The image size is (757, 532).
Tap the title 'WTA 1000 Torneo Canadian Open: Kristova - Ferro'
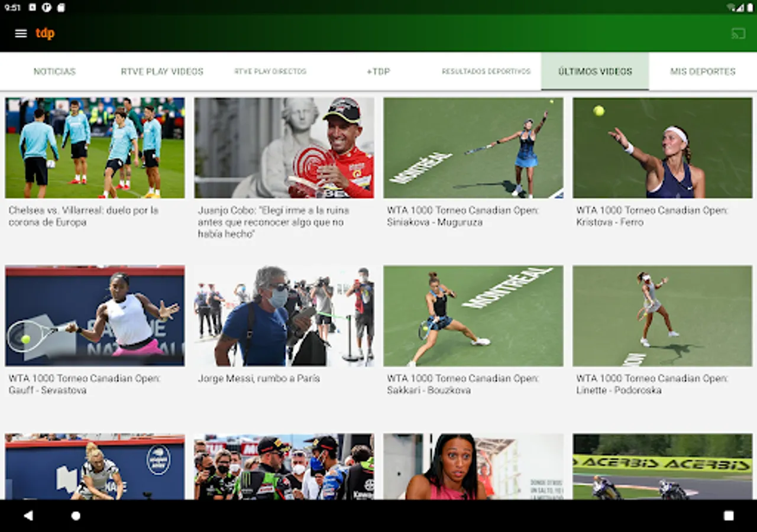point(652,216)
